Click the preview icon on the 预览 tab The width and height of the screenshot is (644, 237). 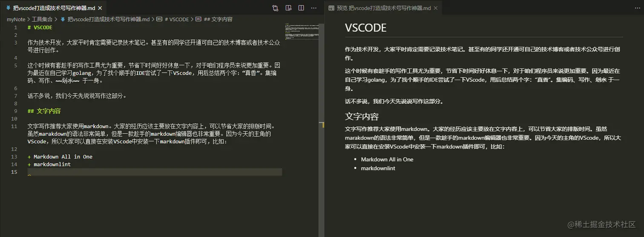coord(331,8)
